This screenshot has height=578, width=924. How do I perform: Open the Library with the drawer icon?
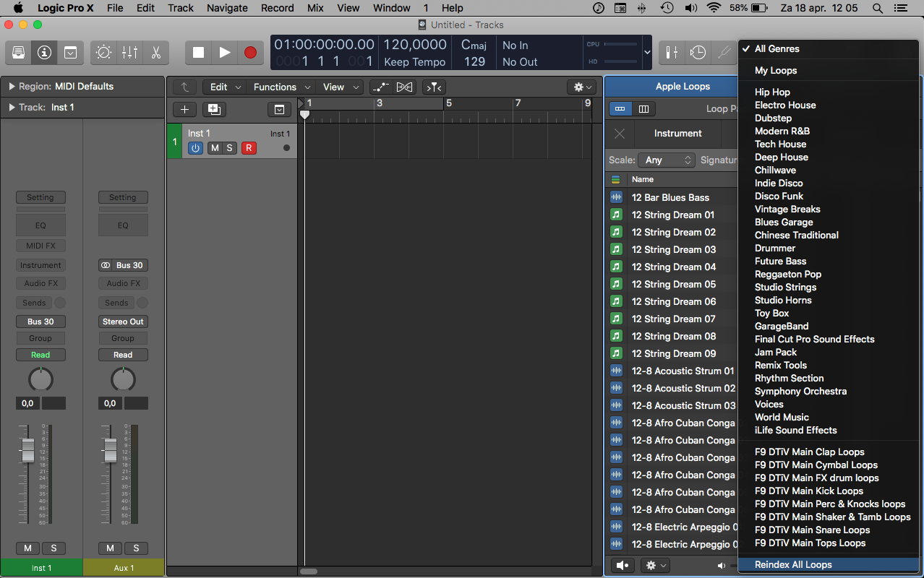(17, 52)
